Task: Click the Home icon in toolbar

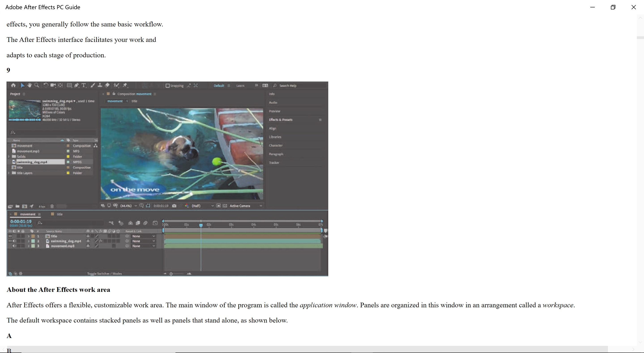Action: tap(13, 85)
